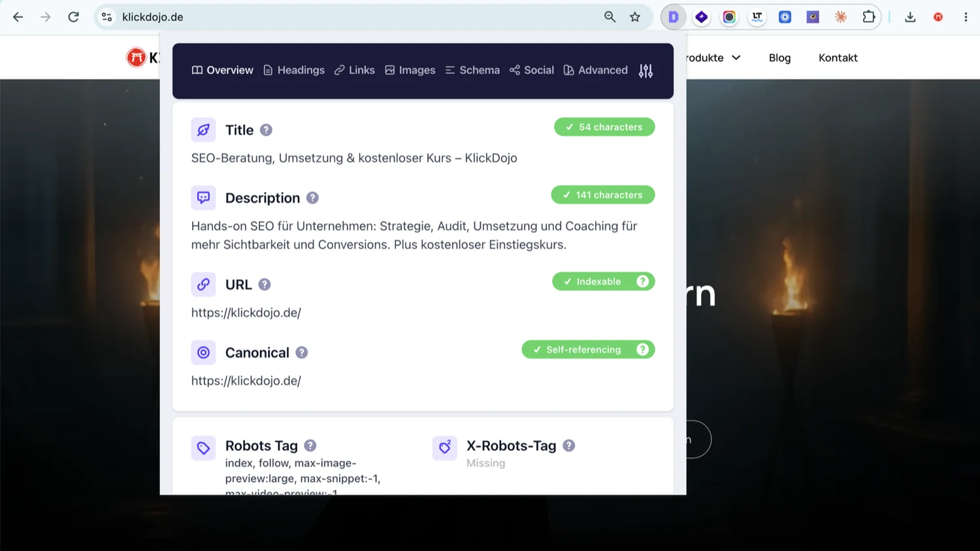Viewport: 980px width, 551px height.
Task: Open the browser extensions puzzle icon
Action: pyautogui.click(x=868, y=17)
